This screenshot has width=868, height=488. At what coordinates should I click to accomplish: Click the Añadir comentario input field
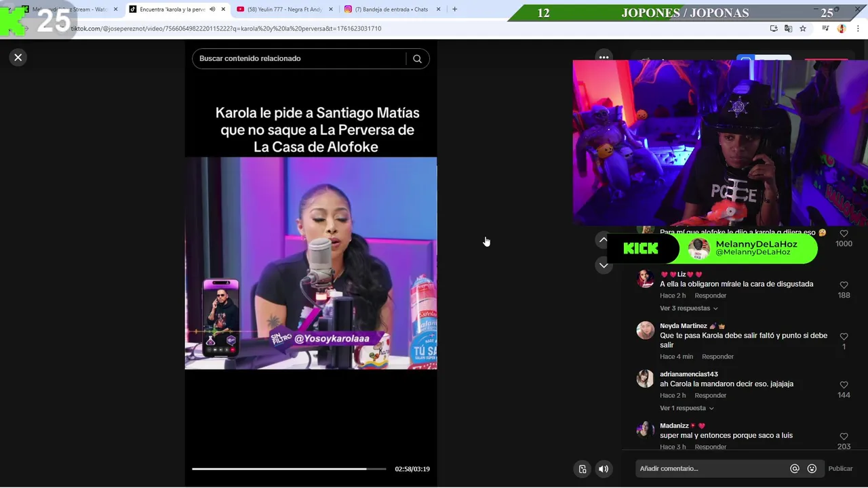(712, 469)
